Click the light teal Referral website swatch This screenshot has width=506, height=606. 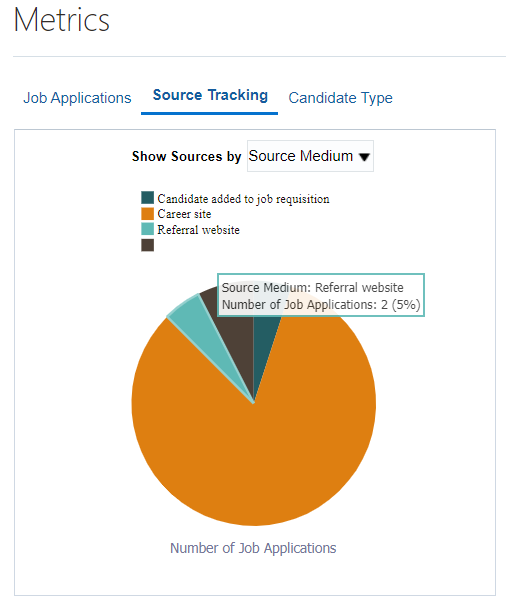(x=147, y=229)
